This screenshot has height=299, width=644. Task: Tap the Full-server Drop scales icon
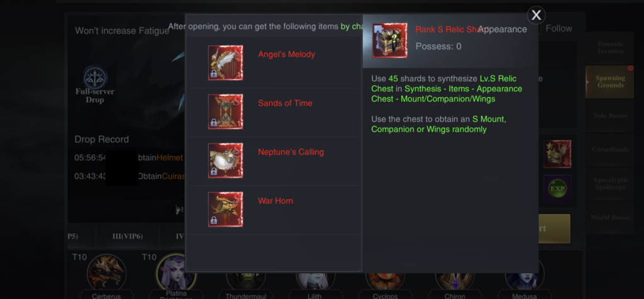pos(96,77)
